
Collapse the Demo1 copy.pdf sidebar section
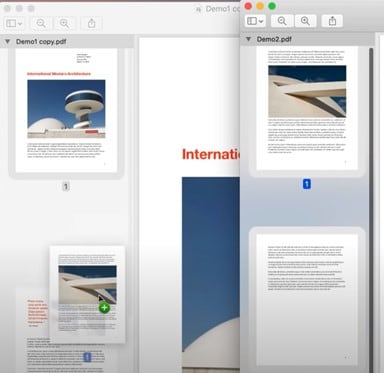7,42
